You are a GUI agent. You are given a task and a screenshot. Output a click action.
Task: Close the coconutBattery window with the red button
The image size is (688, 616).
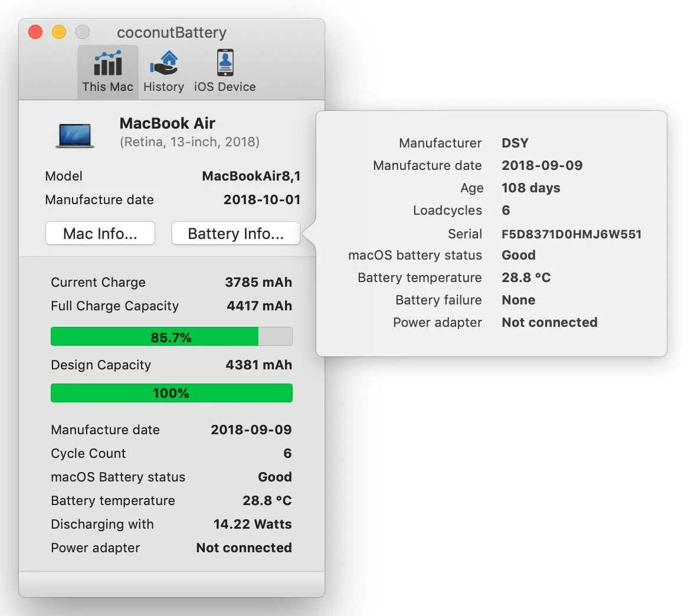coord(35,32)
